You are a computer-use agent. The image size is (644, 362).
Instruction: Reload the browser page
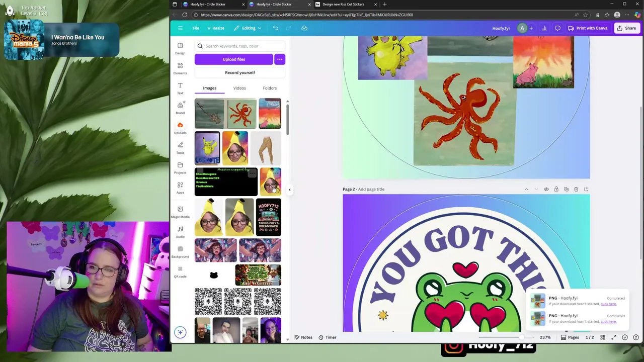point(185,15)
